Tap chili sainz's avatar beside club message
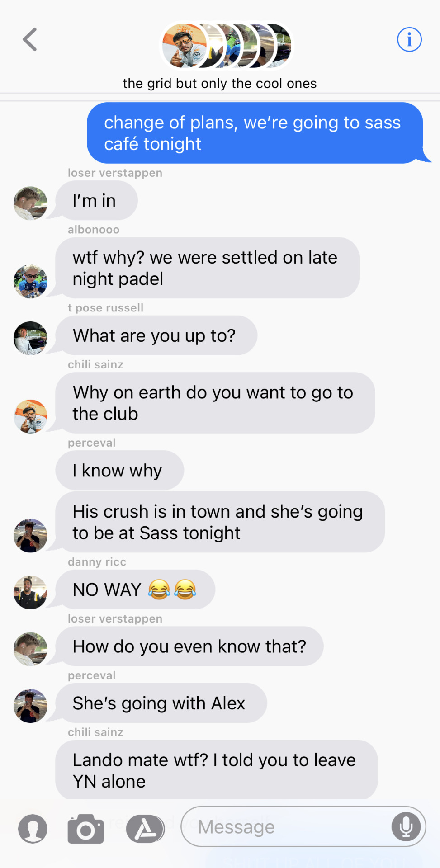Screen dimensions: 440x868 point(30,416)
